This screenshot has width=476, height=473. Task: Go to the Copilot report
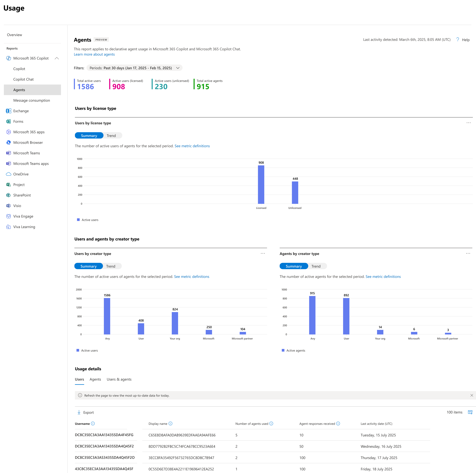(x=19, y=69)
